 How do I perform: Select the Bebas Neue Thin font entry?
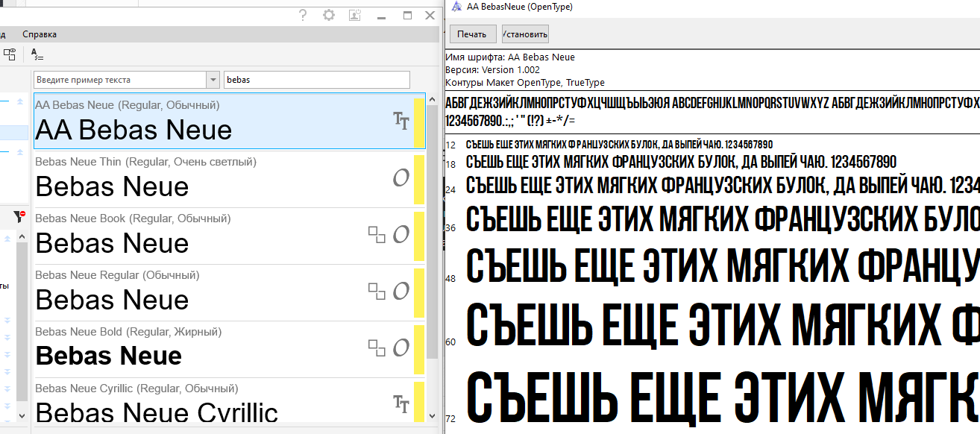[x=230, y=179]
